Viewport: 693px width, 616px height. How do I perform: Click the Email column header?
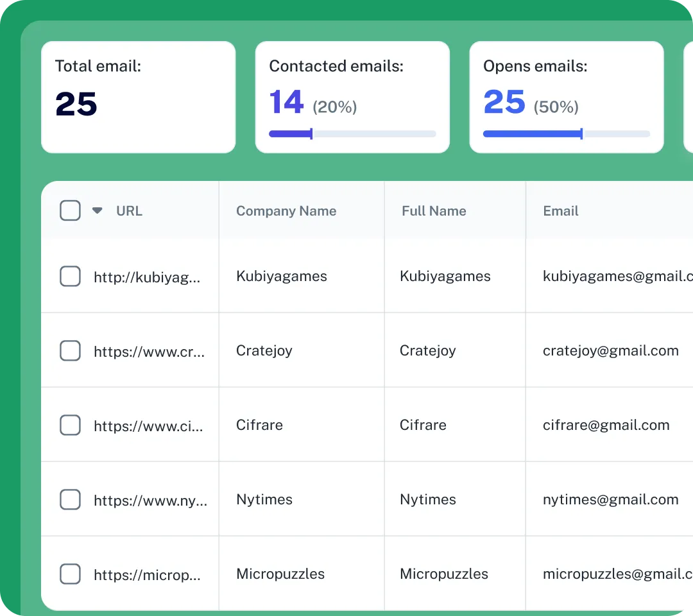tap(560, 210)
